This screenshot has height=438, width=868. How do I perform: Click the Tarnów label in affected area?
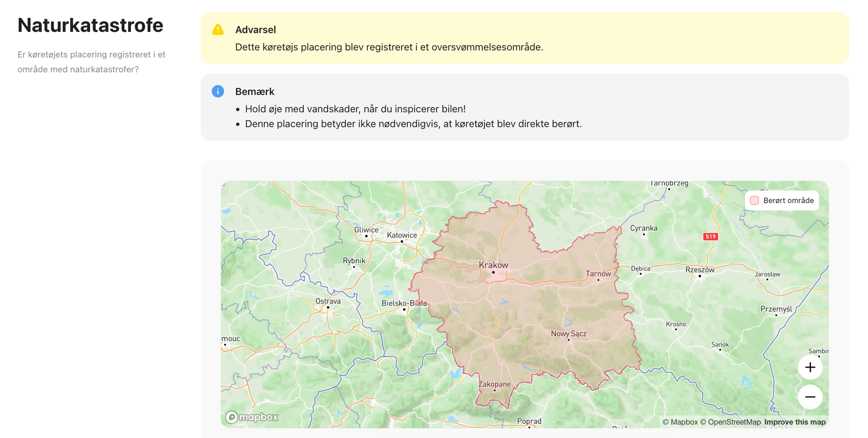(x=598, y=274)
